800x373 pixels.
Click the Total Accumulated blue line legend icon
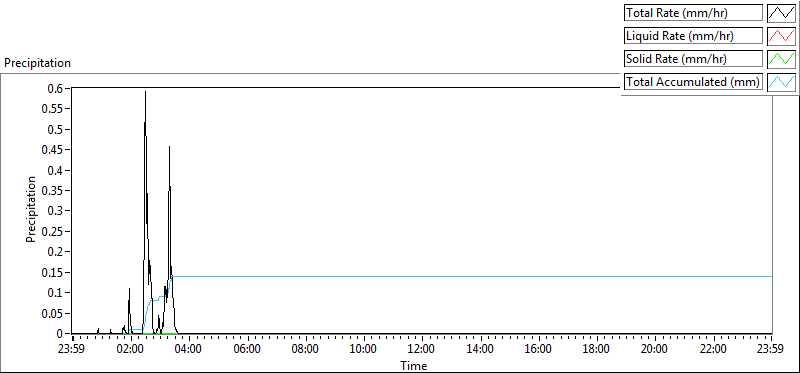[781, 82]
